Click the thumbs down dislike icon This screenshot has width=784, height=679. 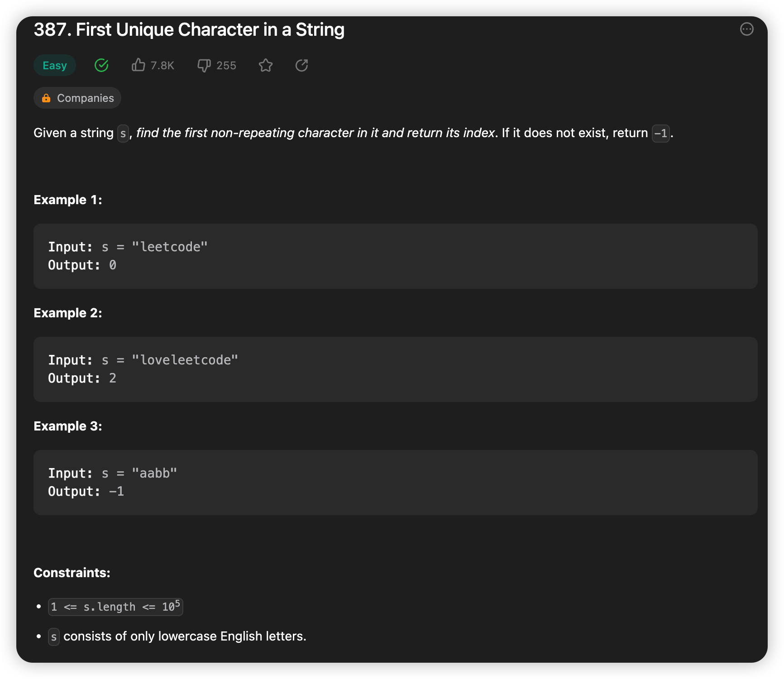(x=204, y=65)
